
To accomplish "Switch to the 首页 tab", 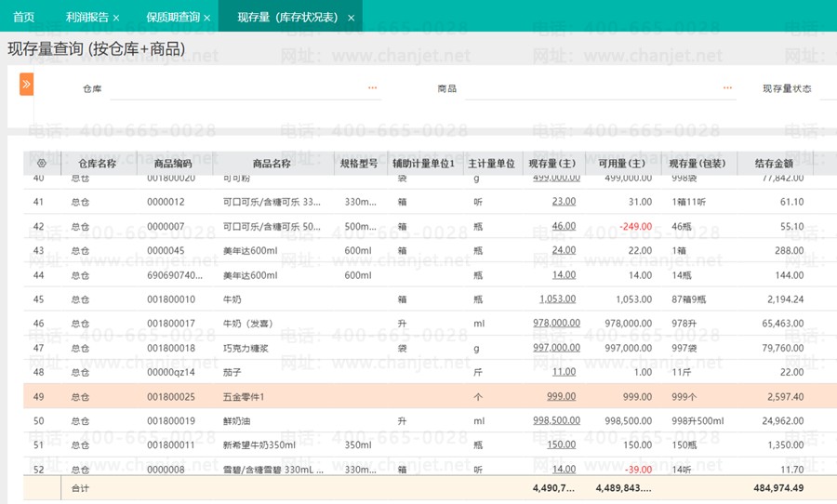I will (x=23, y=17).
